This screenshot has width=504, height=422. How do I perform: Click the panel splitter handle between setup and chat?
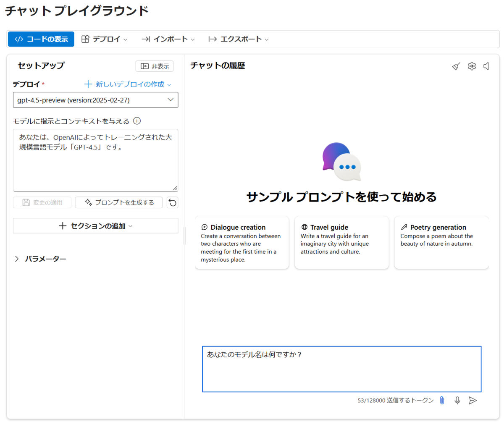[x=184, y=236]
